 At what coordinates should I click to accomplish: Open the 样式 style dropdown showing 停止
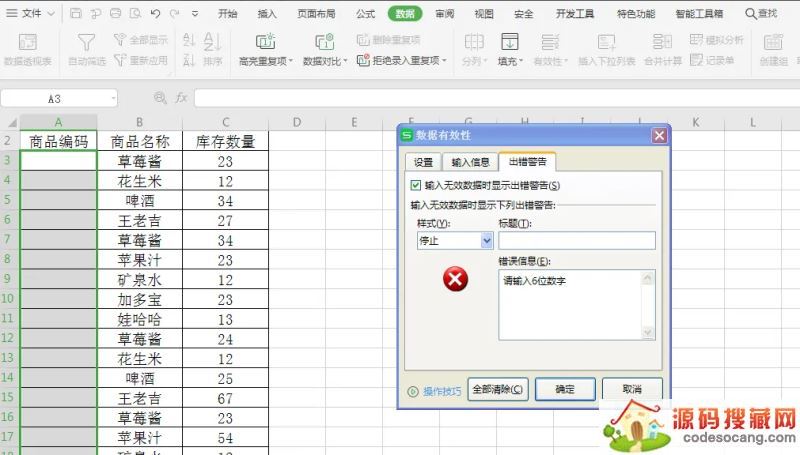tap(455, 240)
